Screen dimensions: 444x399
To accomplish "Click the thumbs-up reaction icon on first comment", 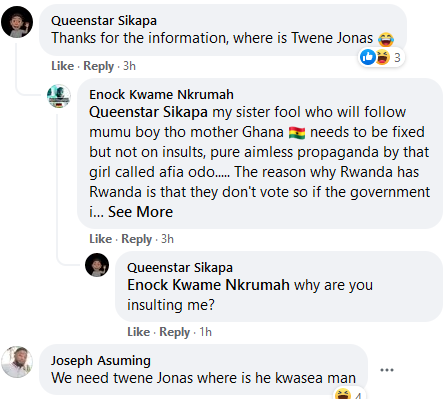I will pyautogui.click(x=368, y=57).
